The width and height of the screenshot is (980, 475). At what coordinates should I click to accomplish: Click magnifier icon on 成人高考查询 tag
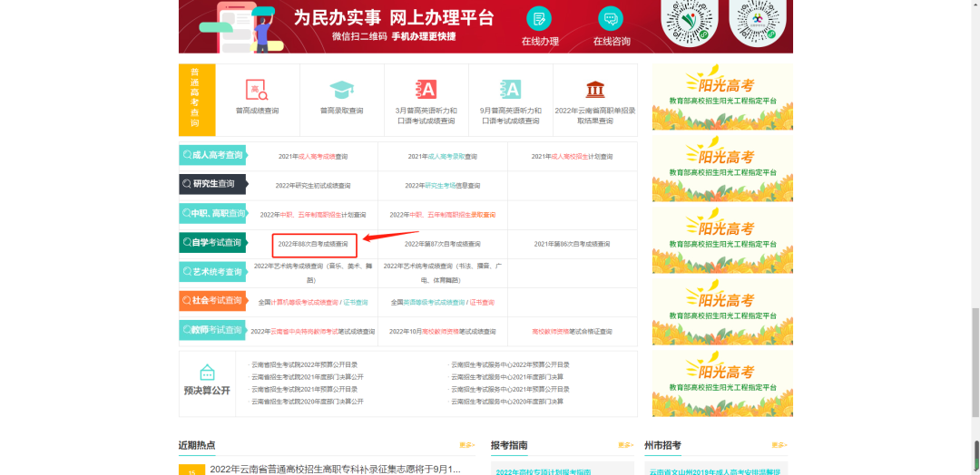coord(187,155)
